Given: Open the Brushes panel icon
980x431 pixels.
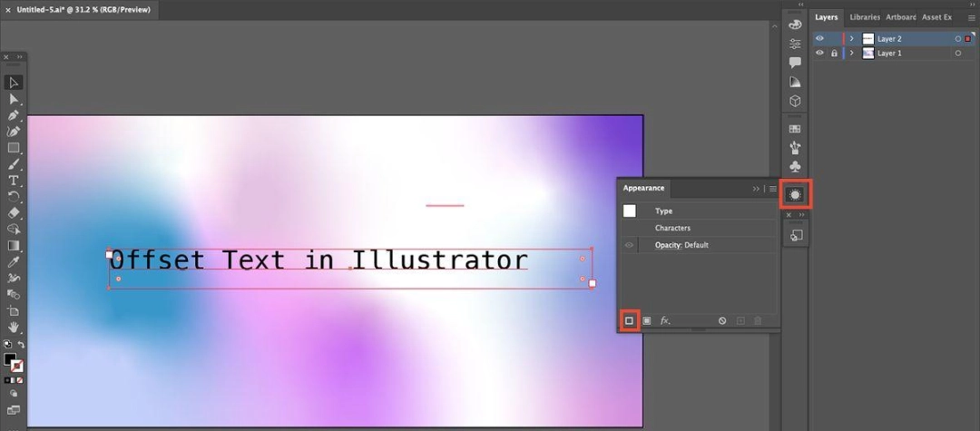Looking at the screenshot, I should (x=795, y=148).
